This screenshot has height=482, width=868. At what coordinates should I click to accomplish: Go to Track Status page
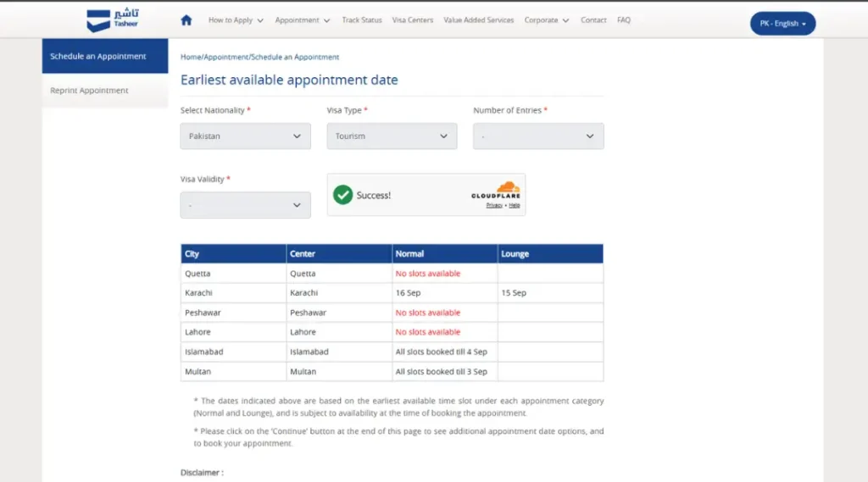pyautogui.click(x=361, y=20)
